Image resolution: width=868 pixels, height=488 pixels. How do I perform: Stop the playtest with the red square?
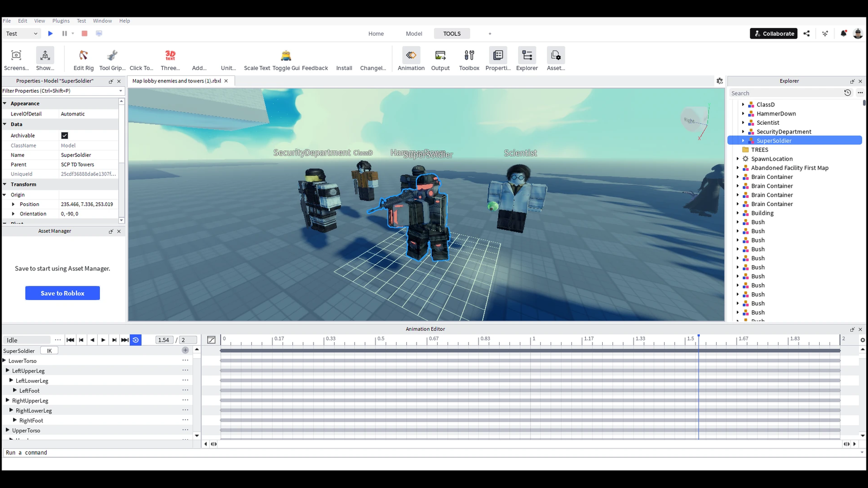[85, 34]
